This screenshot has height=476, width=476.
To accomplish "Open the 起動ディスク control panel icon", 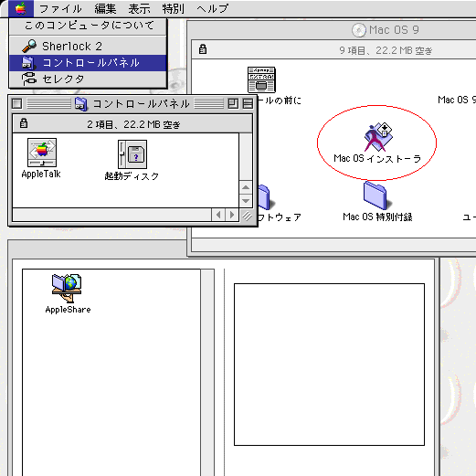I will [x=132, y=154].
